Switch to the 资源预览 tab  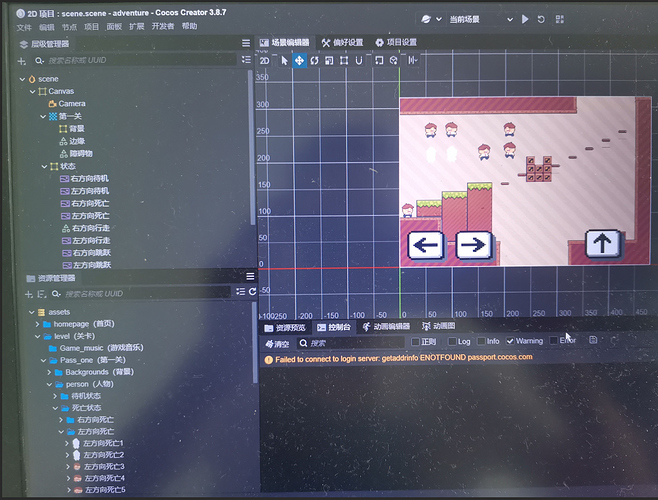coord(285,328)
